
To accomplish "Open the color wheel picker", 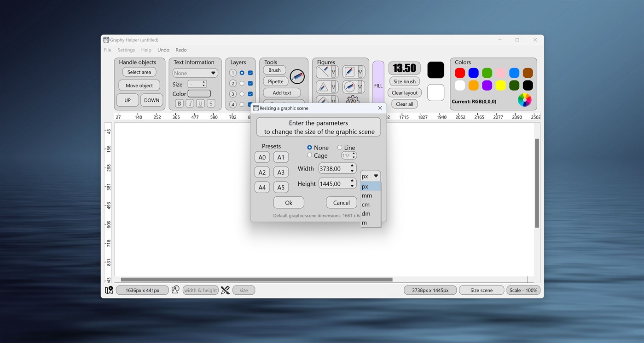I will click(524, 100).
